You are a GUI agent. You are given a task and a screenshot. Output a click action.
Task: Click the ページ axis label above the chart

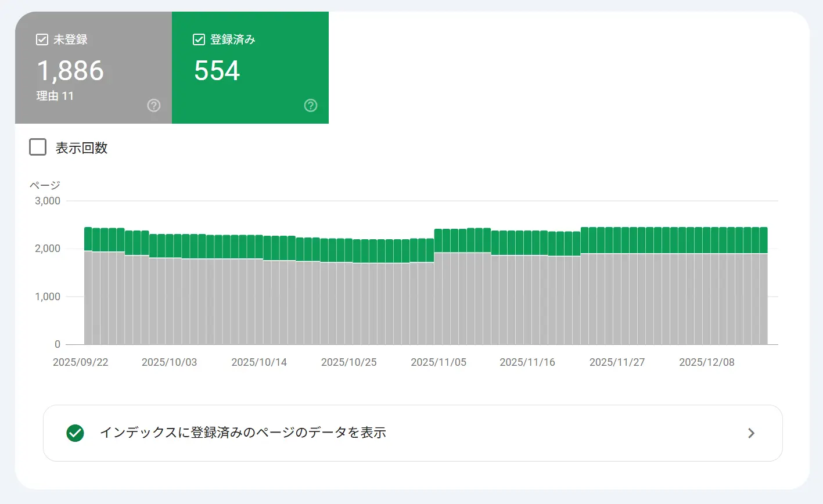45,185
